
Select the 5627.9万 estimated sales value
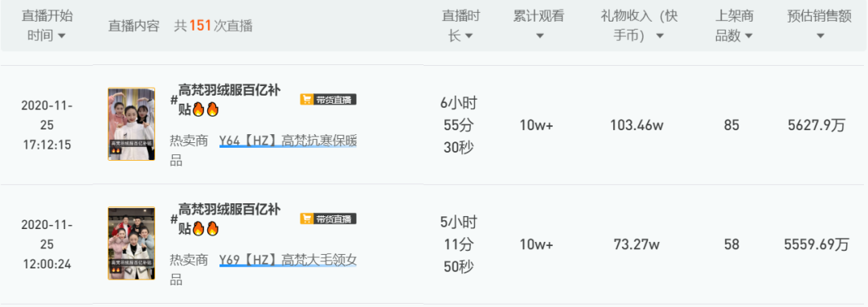click(x=817, y=125)
